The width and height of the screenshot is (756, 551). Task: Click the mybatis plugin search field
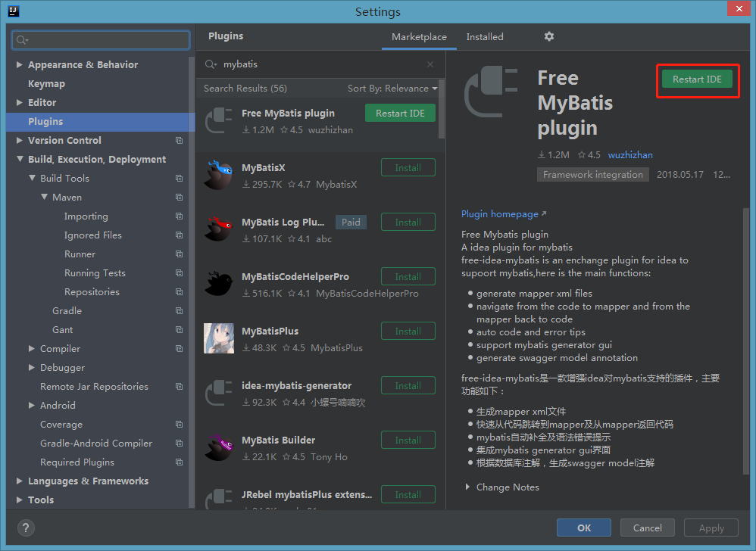pyautogui.click(x=320, y=64)
